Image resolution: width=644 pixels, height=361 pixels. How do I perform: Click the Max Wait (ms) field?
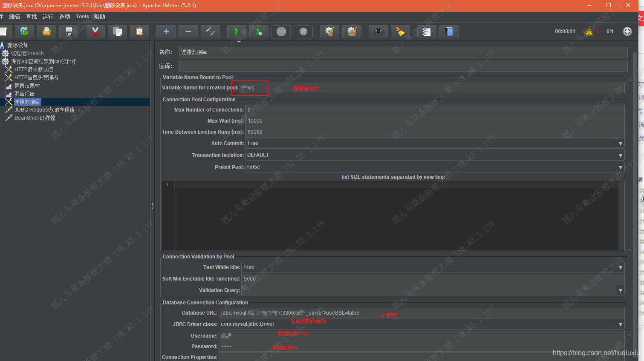click(435, 121)
